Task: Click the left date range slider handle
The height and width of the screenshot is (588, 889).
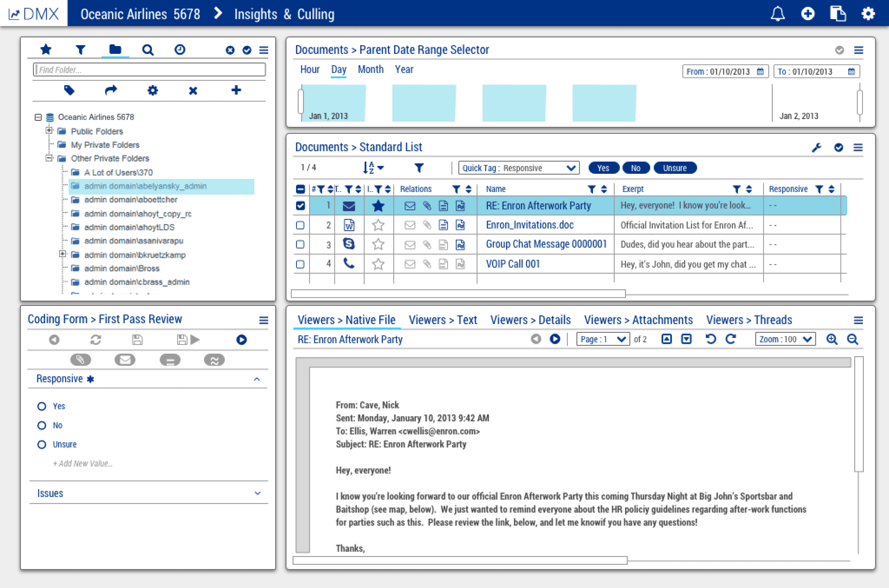Action: (300, 101)
